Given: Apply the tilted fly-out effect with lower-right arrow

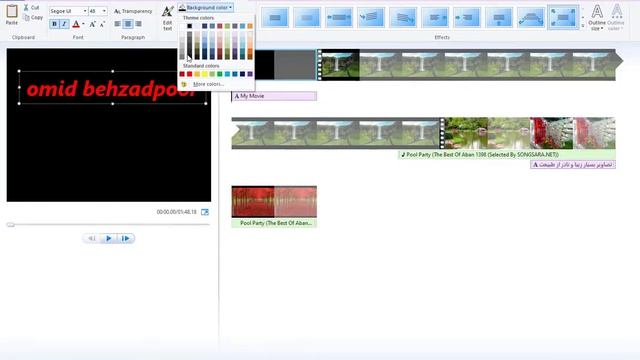Looking at the screenshot, I should (x=403, y=18).
